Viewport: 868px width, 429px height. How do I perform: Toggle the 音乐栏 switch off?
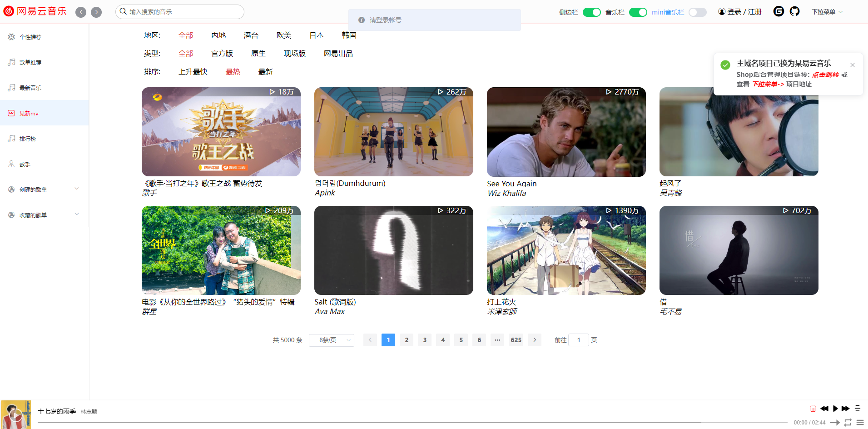point(638,12)
